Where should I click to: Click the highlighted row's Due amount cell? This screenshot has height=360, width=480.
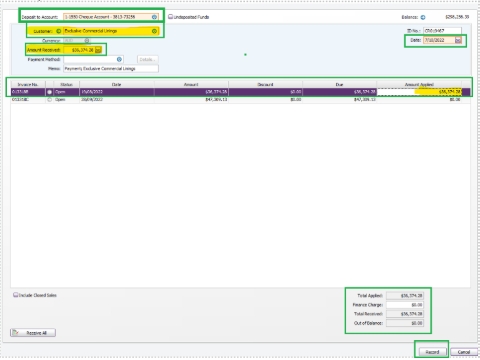pos(339,92)
